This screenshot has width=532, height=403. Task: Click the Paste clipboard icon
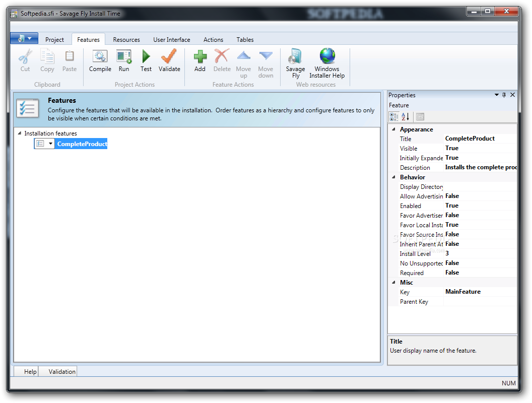(70, 56)
